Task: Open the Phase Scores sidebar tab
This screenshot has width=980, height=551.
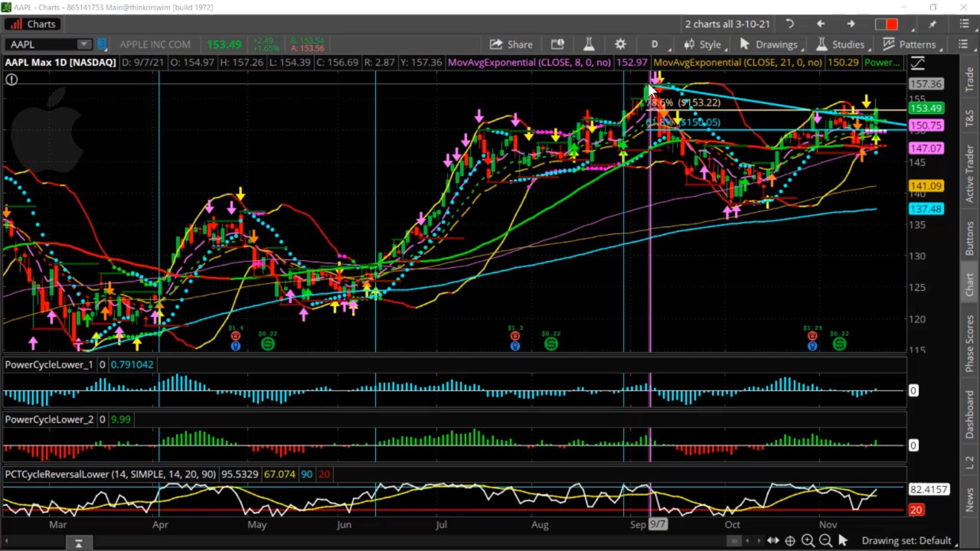Action: pyautogui.click(x=969, y=343)
